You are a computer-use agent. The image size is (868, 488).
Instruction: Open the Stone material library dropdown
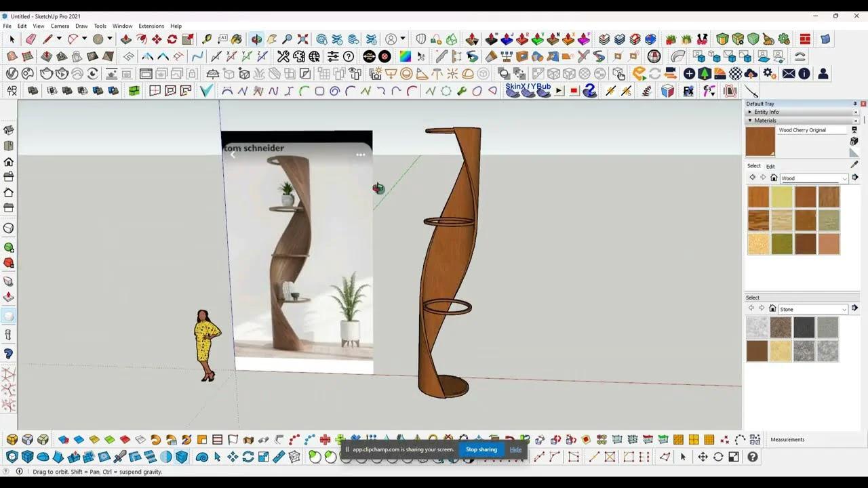pos(814,309)
